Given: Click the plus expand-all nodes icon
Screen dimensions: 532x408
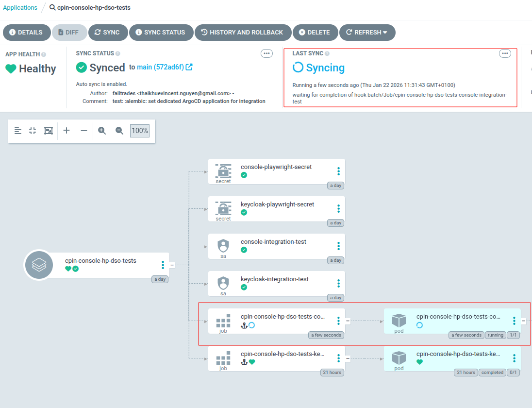Looking at the screenshot, I should click(x=66, y=131).
